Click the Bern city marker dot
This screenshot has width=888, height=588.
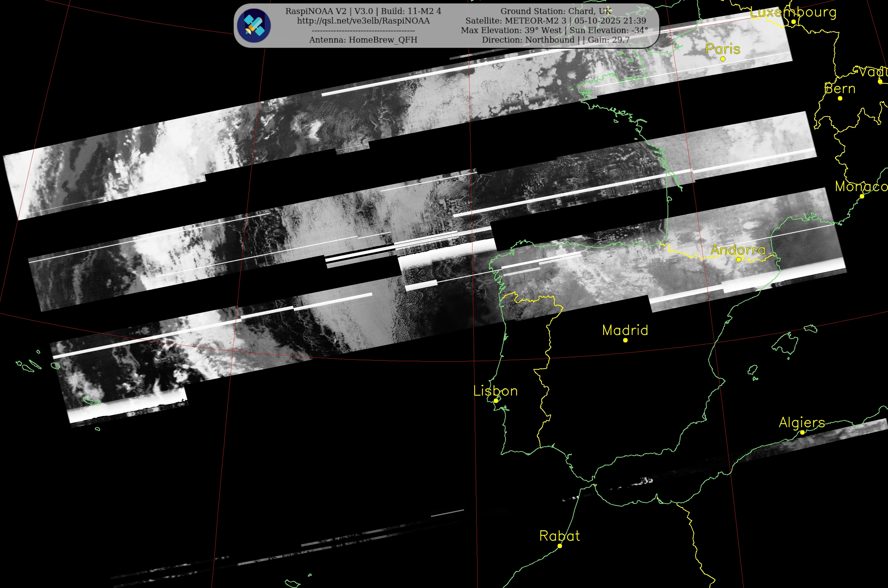(840, 98)
